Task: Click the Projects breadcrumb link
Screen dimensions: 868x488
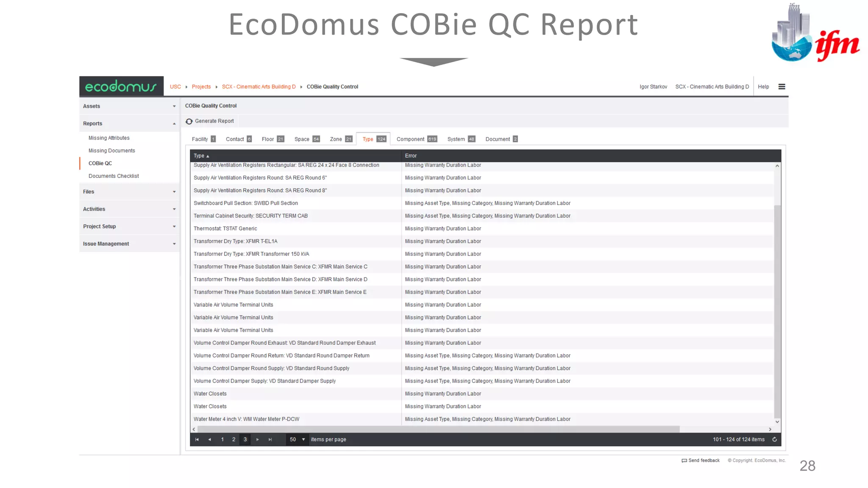Action: tap(201, 87)
